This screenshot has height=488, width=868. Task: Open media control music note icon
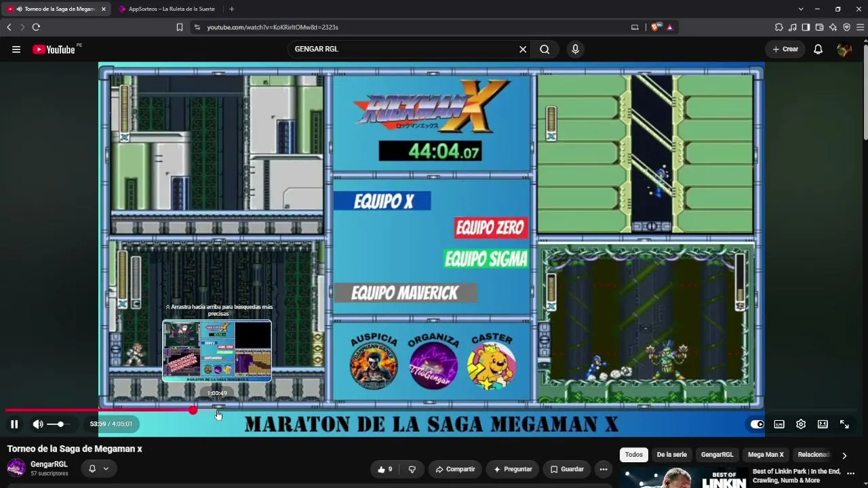click(792, 27)
